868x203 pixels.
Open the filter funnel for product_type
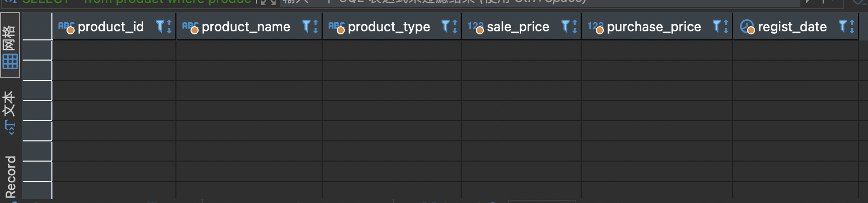(x=446, y=26)
